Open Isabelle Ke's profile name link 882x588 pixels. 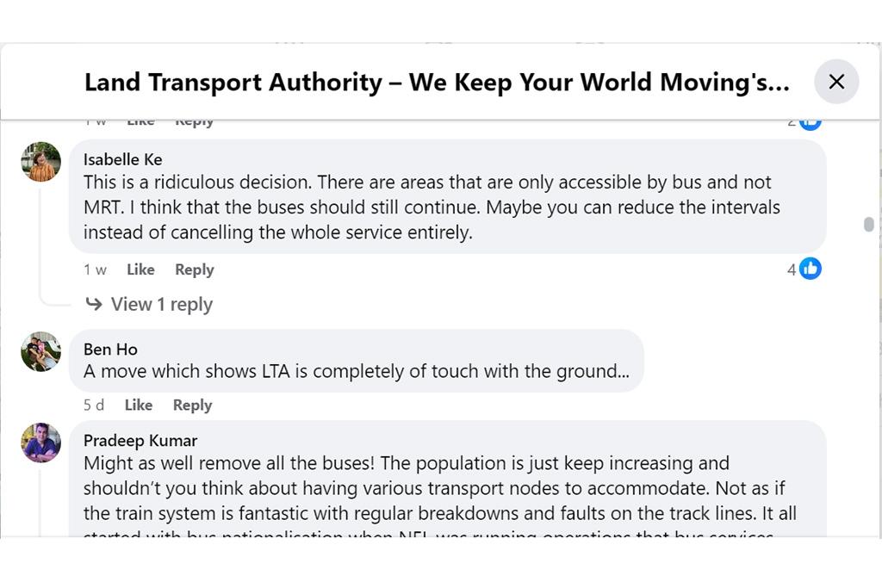pos(122,159)
